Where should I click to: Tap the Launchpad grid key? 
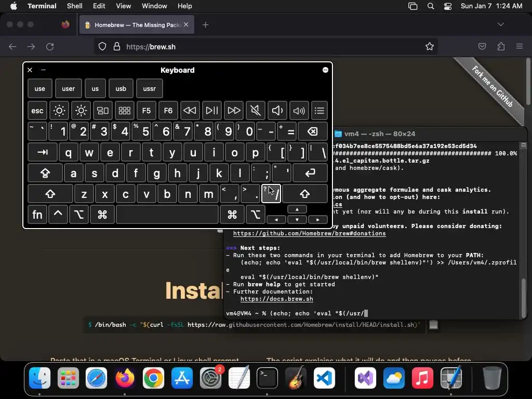pos(125,111)
